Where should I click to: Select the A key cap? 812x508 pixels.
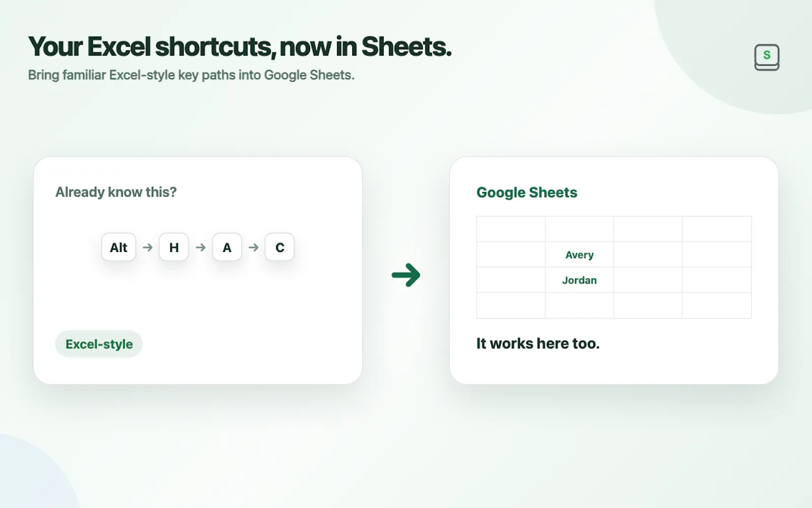pos(227,247)
